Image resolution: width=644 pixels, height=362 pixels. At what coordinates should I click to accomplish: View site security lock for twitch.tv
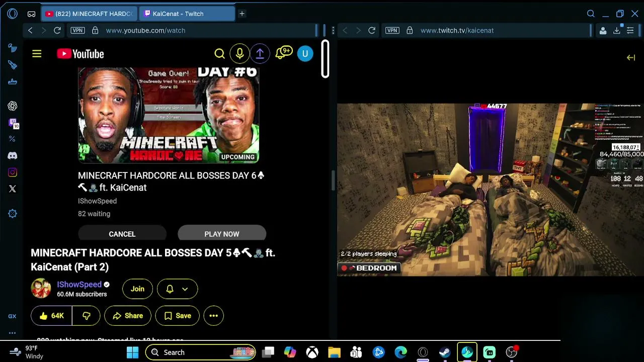(410, 30)
